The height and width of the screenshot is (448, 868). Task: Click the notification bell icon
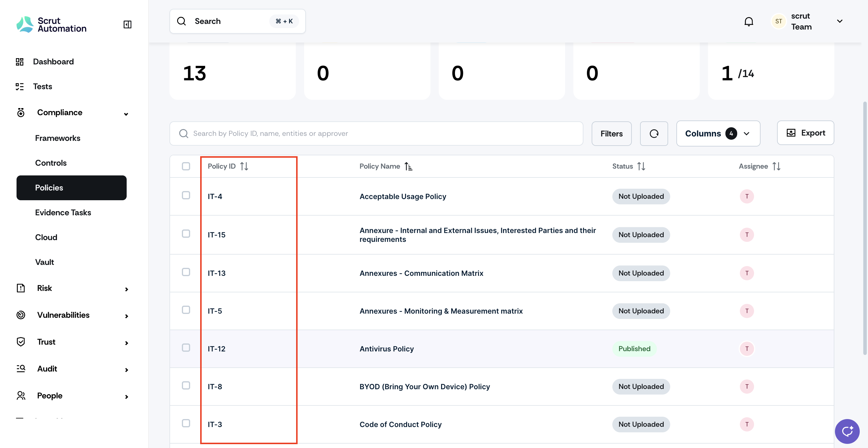(748, 21)
